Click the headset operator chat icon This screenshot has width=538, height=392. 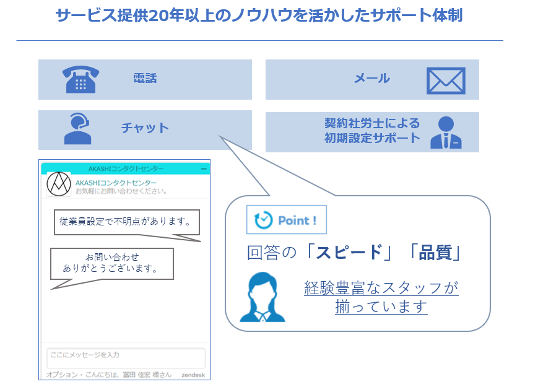click(78, 129)
